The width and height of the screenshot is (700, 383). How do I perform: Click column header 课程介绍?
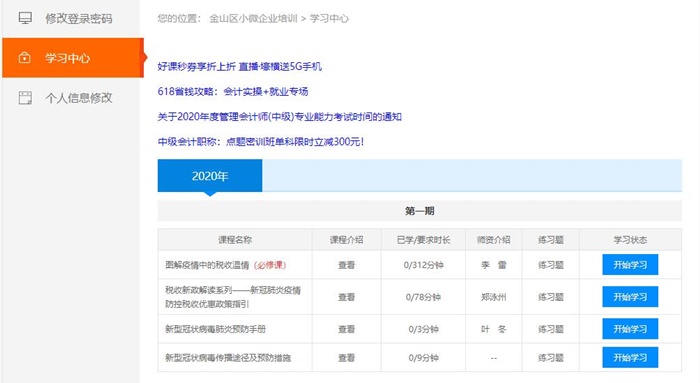(x=346, y=240)
